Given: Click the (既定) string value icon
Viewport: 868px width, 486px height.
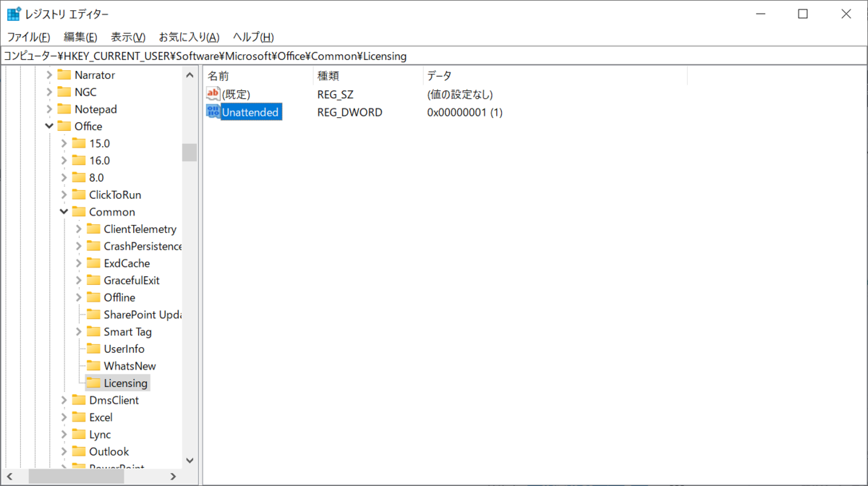Looking at the screenshot, I should pos(213,94).
